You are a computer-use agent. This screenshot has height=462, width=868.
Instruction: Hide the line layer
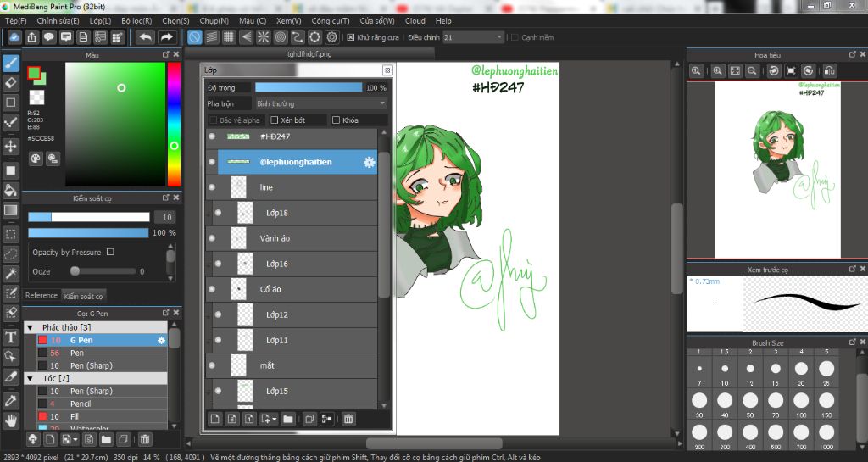tap(212, 187)
